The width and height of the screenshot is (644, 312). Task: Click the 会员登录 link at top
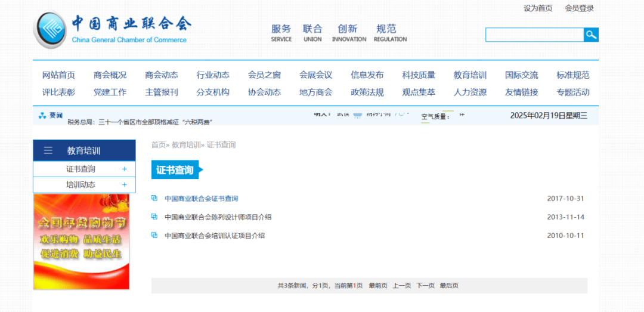click(579, 8)
